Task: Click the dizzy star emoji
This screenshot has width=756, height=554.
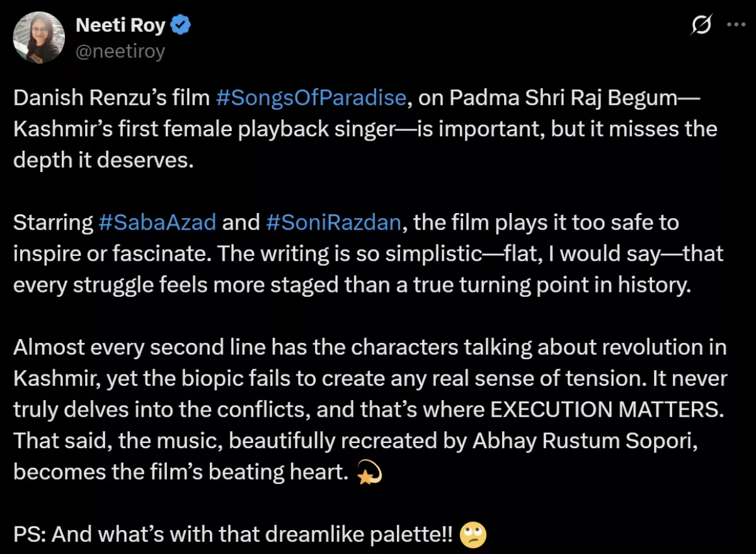Action: (369, 473)
